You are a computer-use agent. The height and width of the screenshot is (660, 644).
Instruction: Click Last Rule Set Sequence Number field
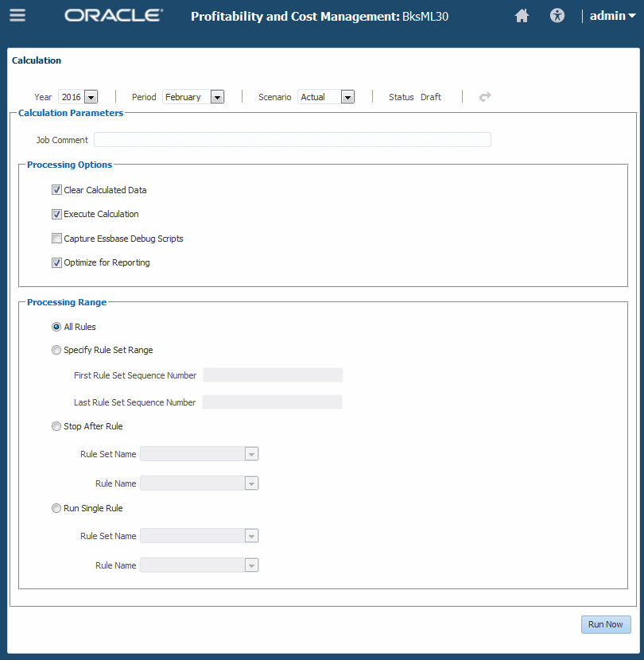click(273, 402)
